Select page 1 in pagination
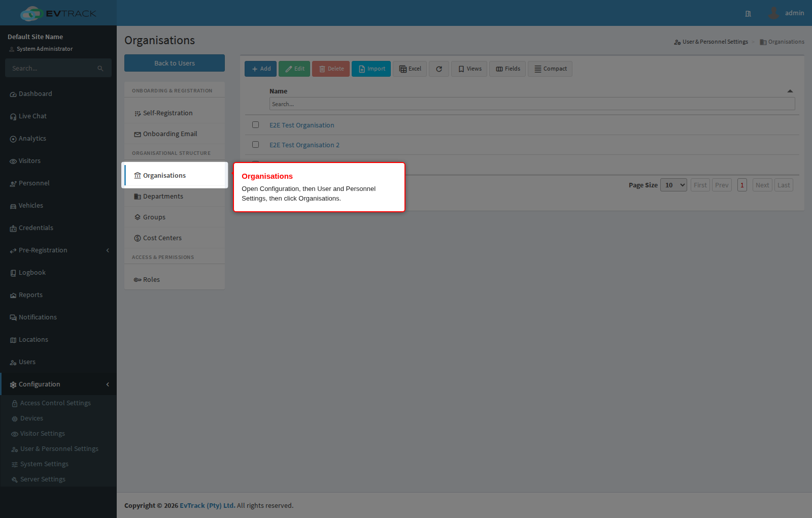 tap(742, 185)
